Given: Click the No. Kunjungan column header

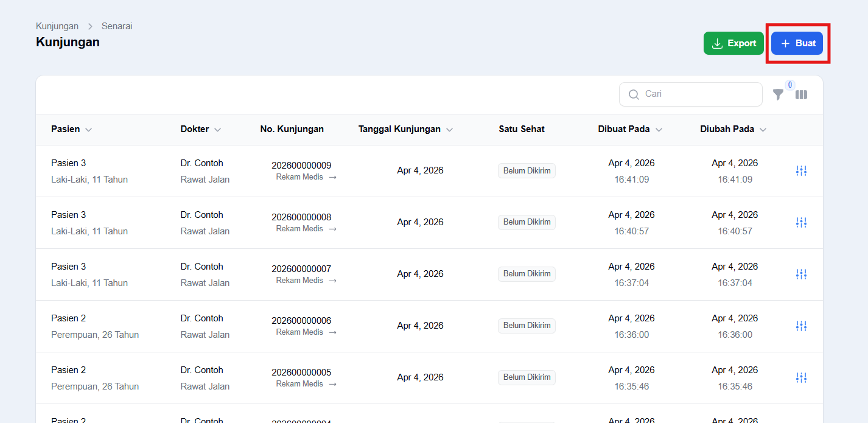Looking at the screenshot, I should tap(292, 129).
